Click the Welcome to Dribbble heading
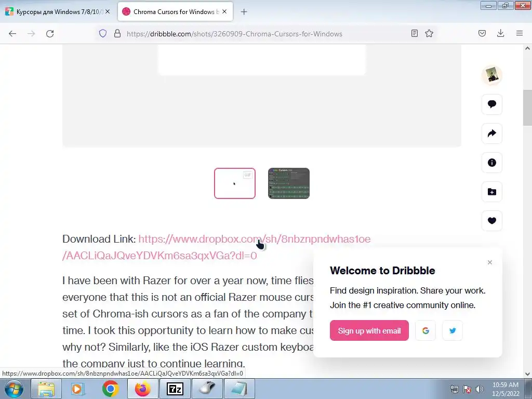Viewport: 532px width, 399px height. coord(382,270)
